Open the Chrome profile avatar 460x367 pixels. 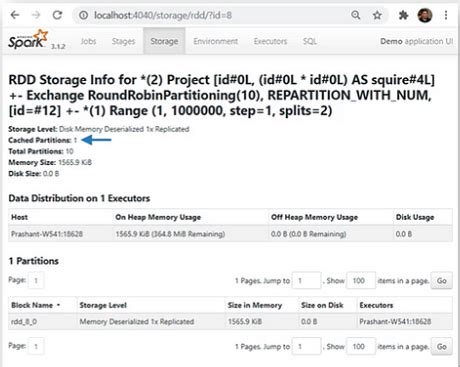point(425,15)
